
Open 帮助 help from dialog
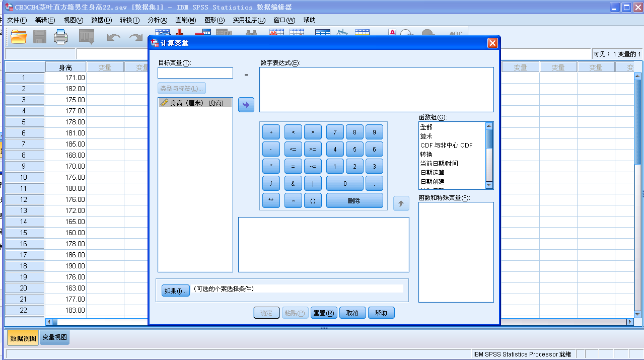tap(381, 313)
